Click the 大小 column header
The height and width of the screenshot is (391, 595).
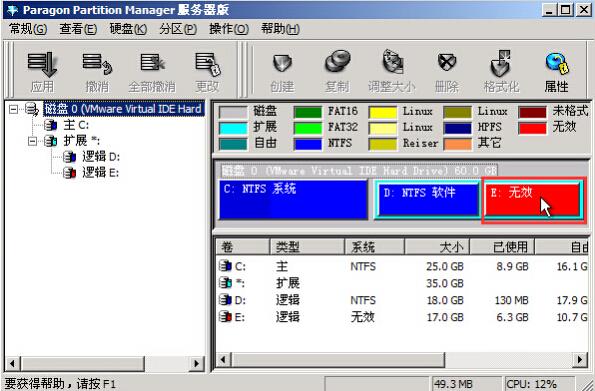437,248
